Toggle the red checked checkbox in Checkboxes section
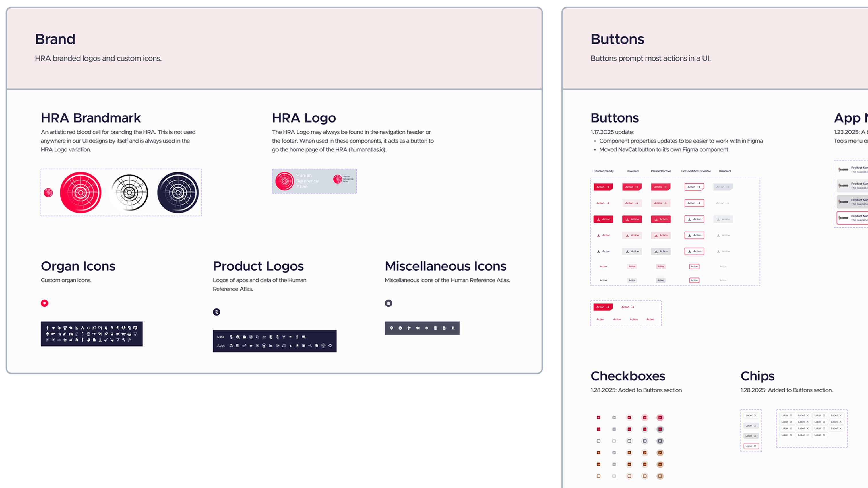This screenshot has height=488, width=868. [599, 417]
